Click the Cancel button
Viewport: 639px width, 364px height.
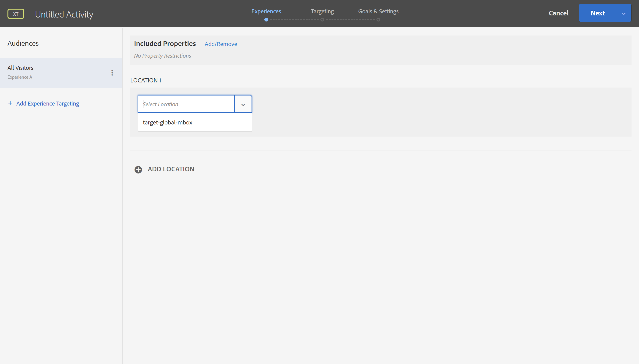558,13
